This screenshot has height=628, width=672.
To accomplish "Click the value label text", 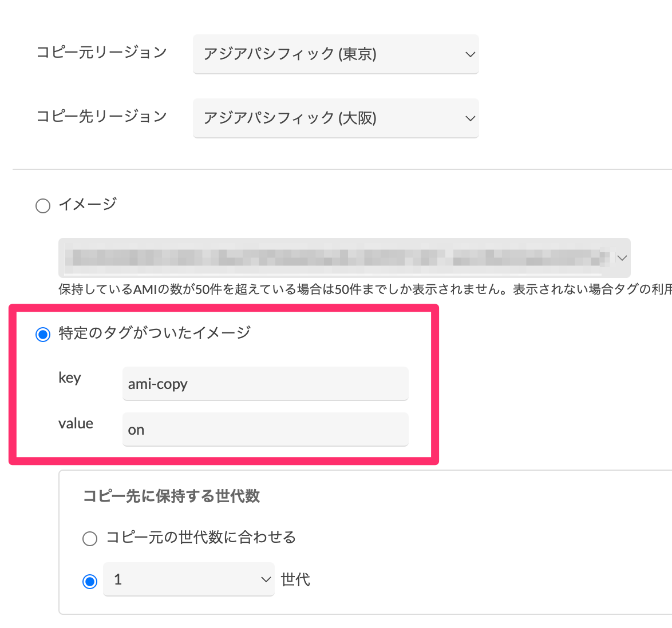I will tap(76, 423).
